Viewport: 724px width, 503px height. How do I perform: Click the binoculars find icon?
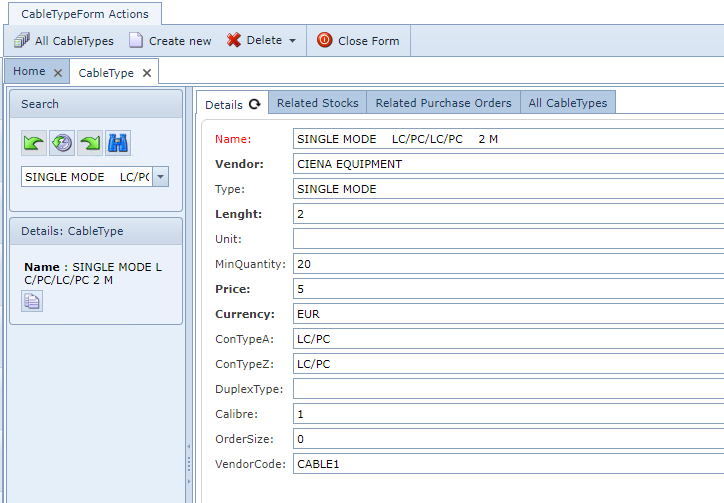pyautogui.click(x=118, y=143)
